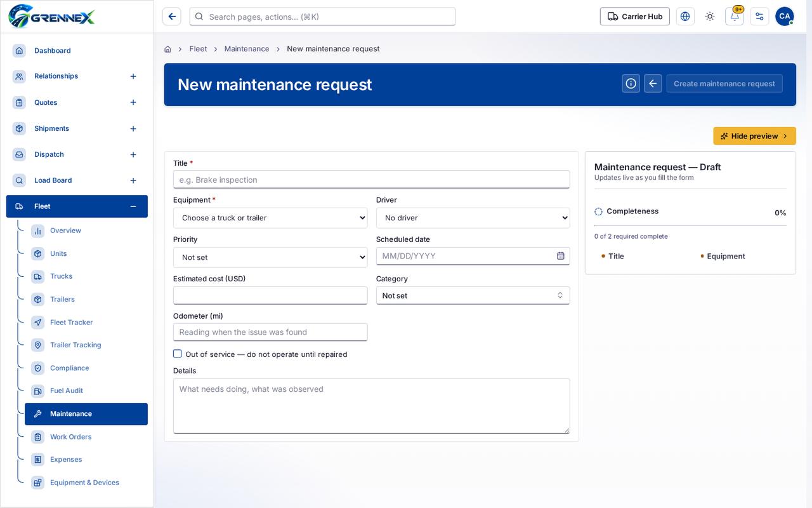Click the Hide preview button
This screenshot has width=812, height=508.
click(x=754, y=136)
